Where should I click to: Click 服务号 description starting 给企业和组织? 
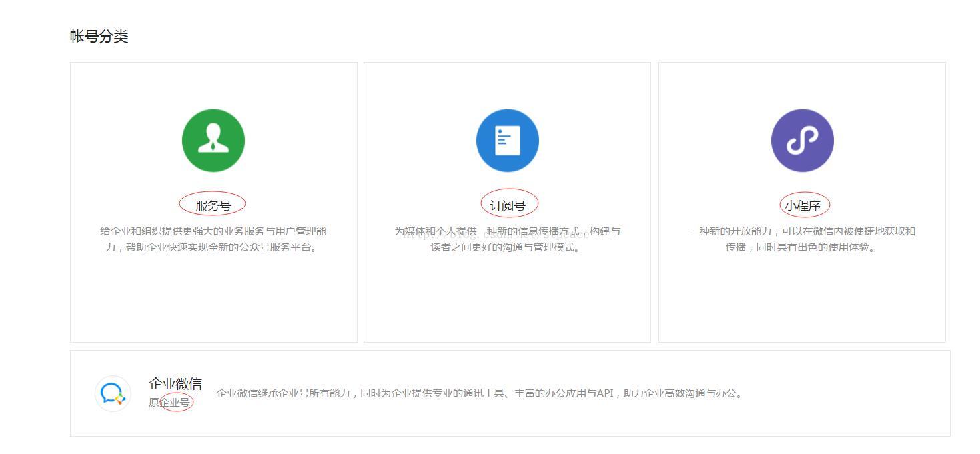point(213,239)
